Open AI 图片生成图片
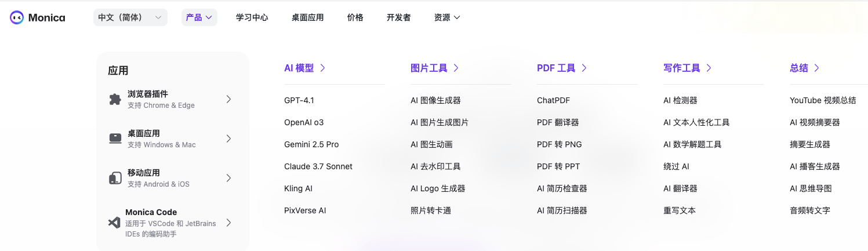868x251 pixels. 440,122
